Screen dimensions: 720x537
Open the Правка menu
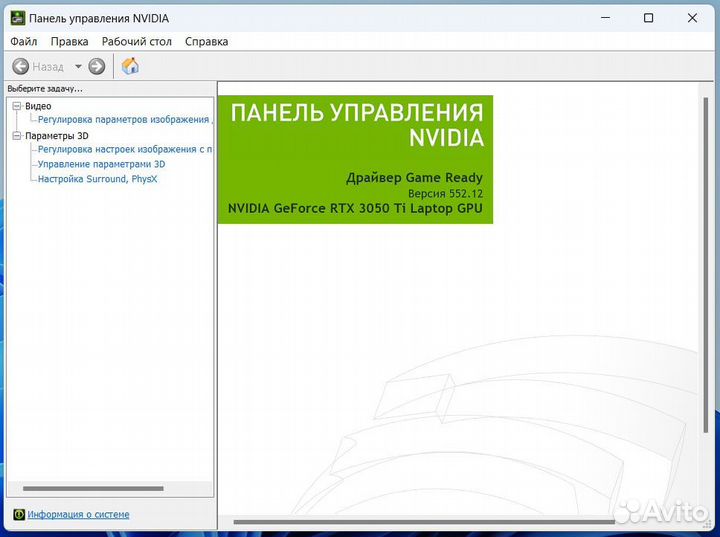tap(69, 42)
